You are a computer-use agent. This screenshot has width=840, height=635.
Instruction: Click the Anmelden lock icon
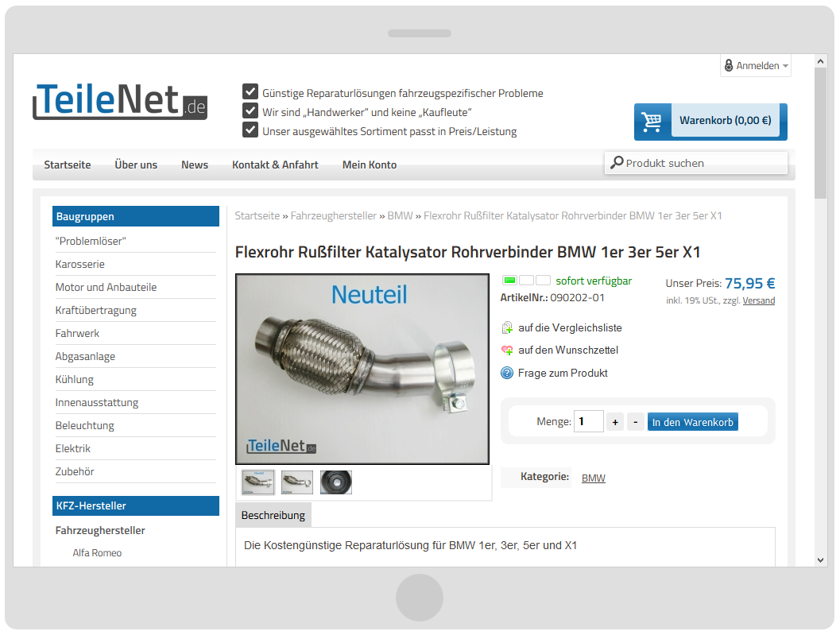click(x=729, y=65)
